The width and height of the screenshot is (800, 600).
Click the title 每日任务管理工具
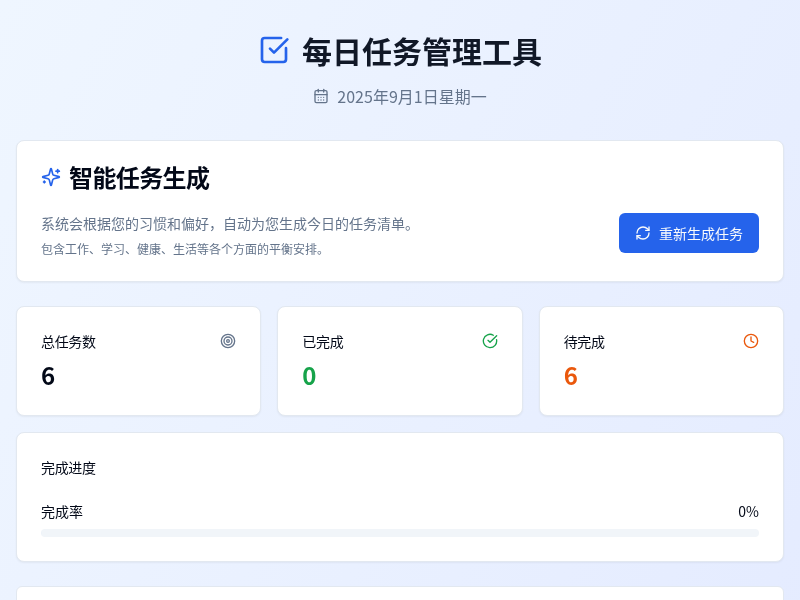coord(421,52)
